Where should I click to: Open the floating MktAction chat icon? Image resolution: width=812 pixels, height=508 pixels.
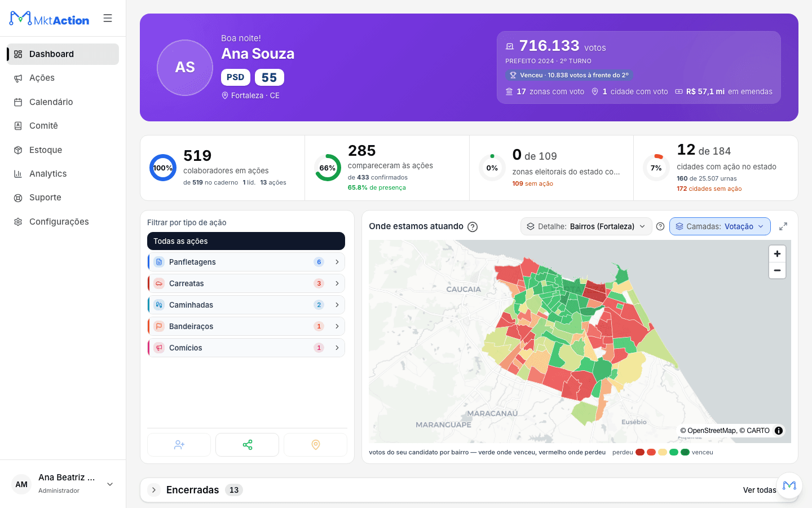tap(789, 485)
